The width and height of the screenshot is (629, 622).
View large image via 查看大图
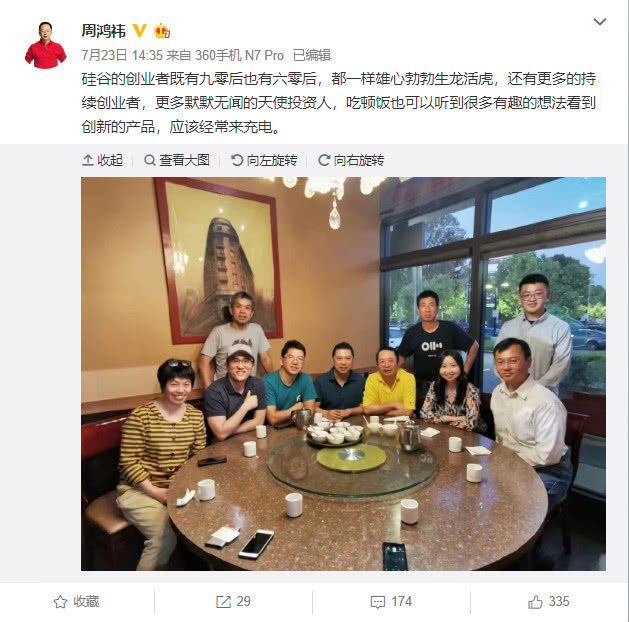[177, 160]
